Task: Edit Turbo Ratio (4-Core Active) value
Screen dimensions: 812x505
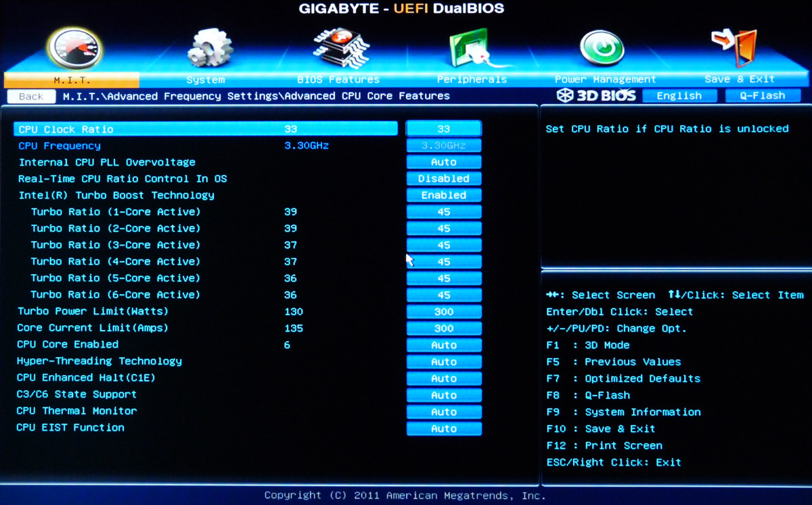Action: click(x=444, y=262)
